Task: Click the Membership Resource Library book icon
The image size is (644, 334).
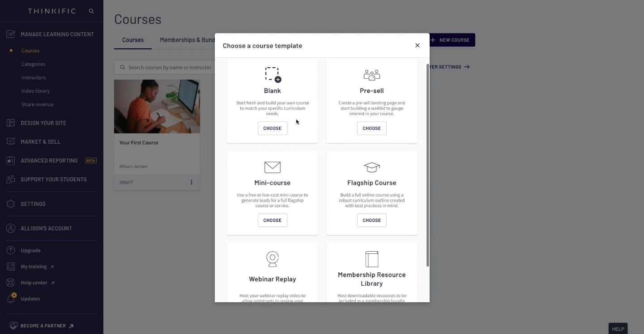Action: (x=371, y=259)
